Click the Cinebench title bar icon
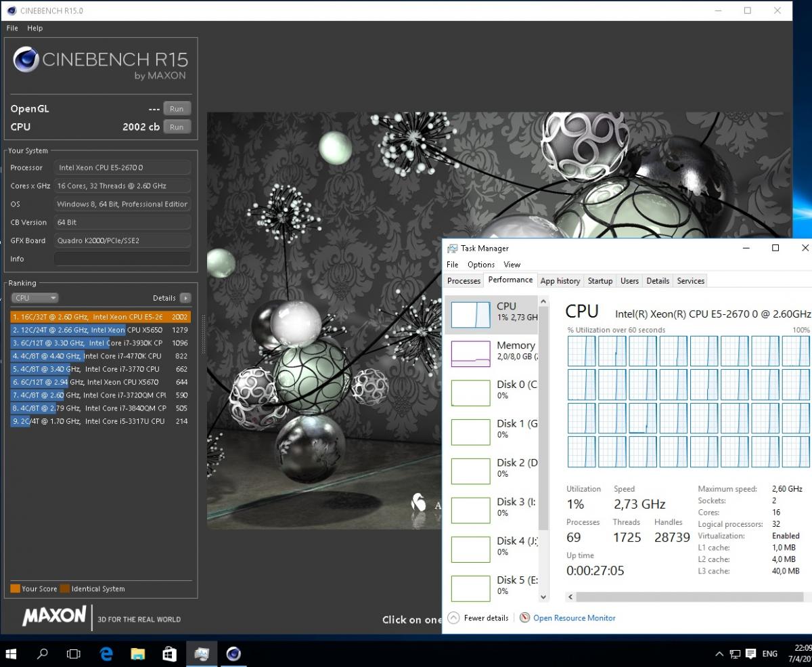The height and width of the screenshot is (667, 812). click(11, 11)
